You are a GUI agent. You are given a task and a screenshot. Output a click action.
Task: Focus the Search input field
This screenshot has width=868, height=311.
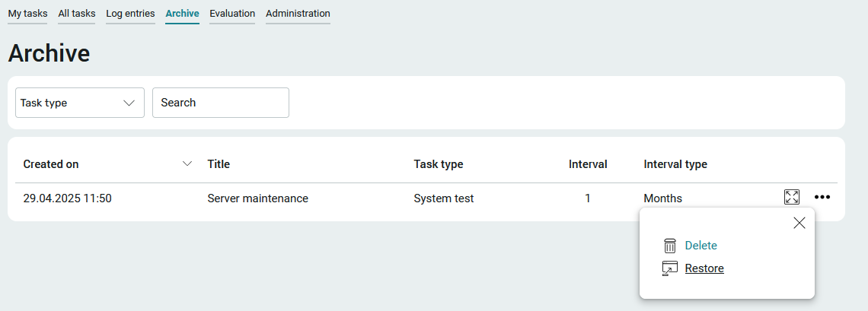point(220,103)
